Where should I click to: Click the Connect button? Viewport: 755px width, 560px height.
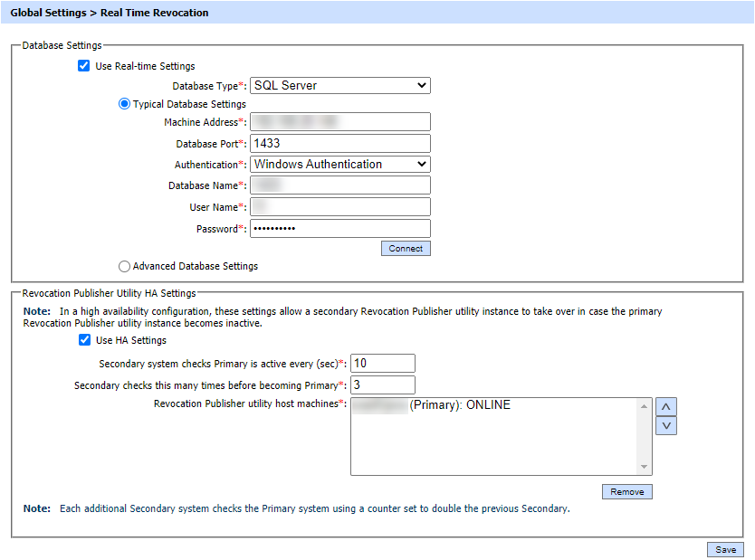[x=405, y=248]
